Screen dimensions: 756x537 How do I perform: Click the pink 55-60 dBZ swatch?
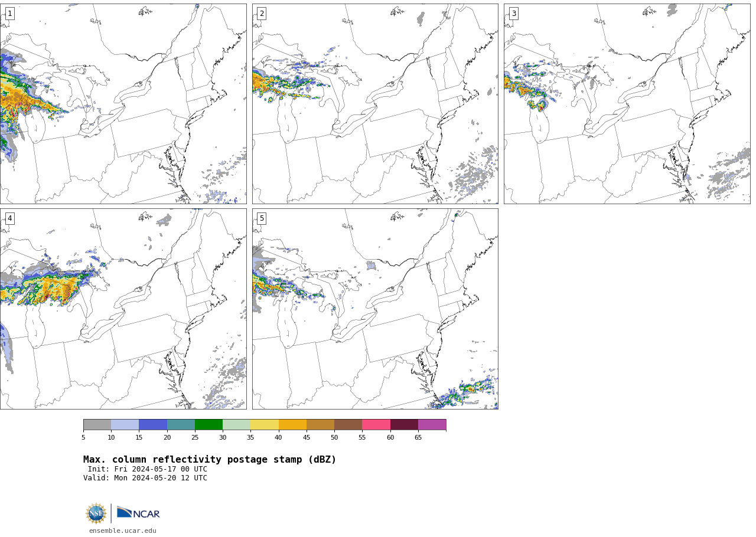376,425
